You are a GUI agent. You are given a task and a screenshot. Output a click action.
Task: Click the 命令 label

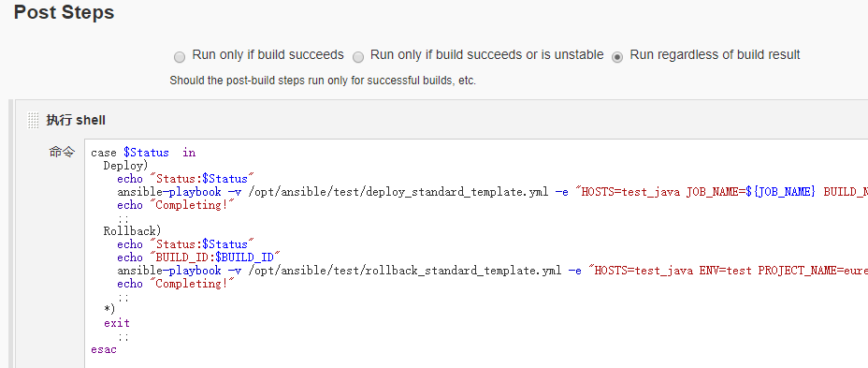(62, 152)
